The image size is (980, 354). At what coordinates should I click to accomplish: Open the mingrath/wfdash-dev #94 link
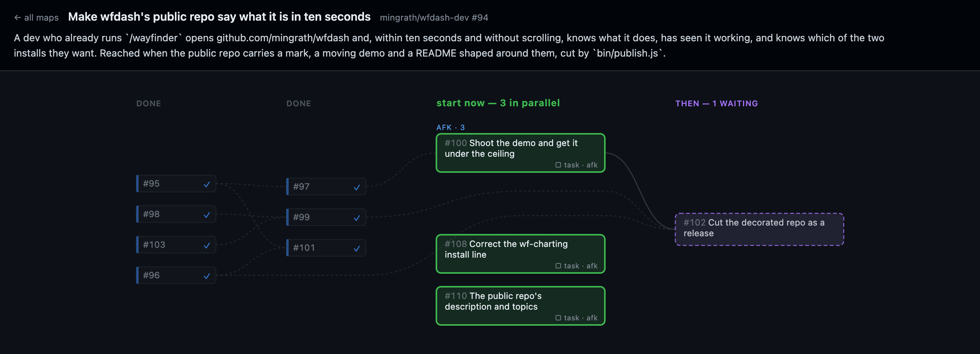click(x=434, y=18)
